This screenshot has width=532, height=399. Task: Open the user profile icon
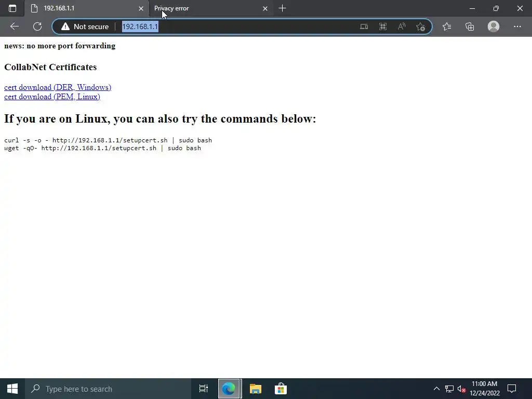[494, 26]
